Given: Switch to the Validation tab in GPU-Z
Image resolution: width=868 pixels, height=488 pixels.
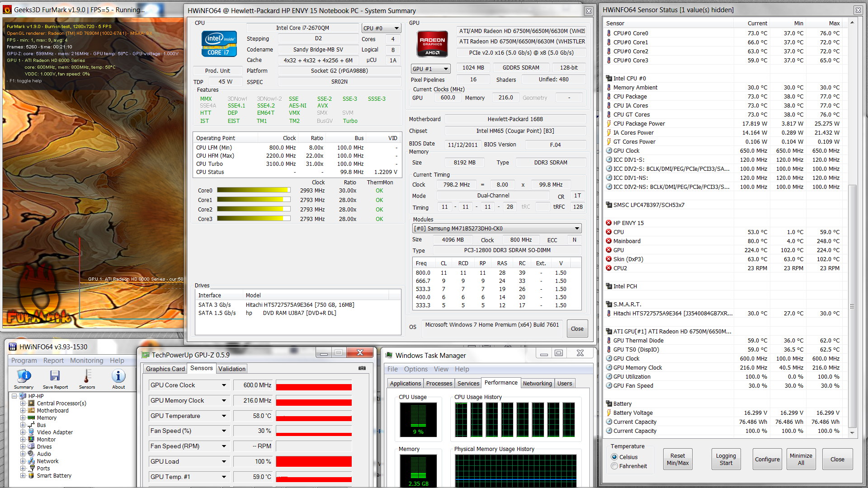Looking at the screenshot, I should 231,369.
